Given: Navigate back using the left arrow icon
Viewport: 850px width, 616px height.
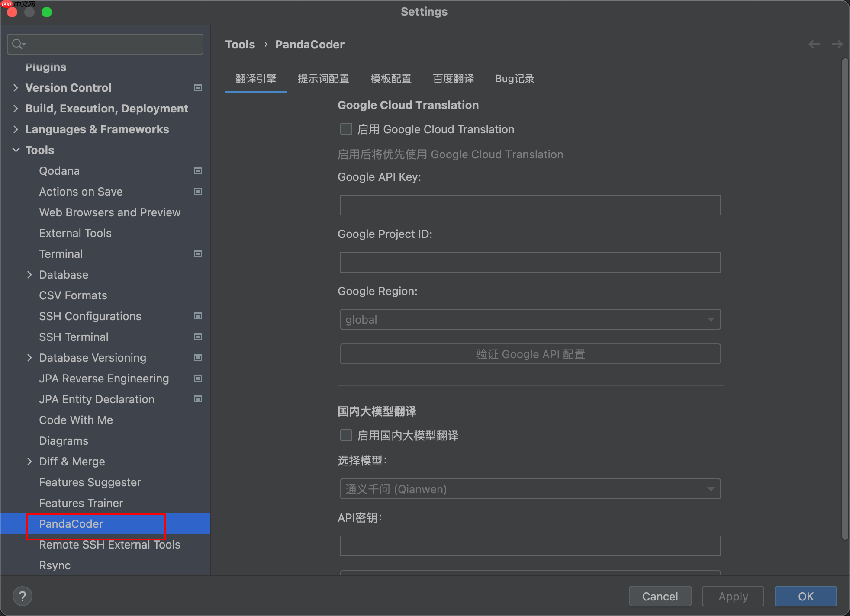Looking at the screenshot, I should pyautogui.click(x=815, y=44).
